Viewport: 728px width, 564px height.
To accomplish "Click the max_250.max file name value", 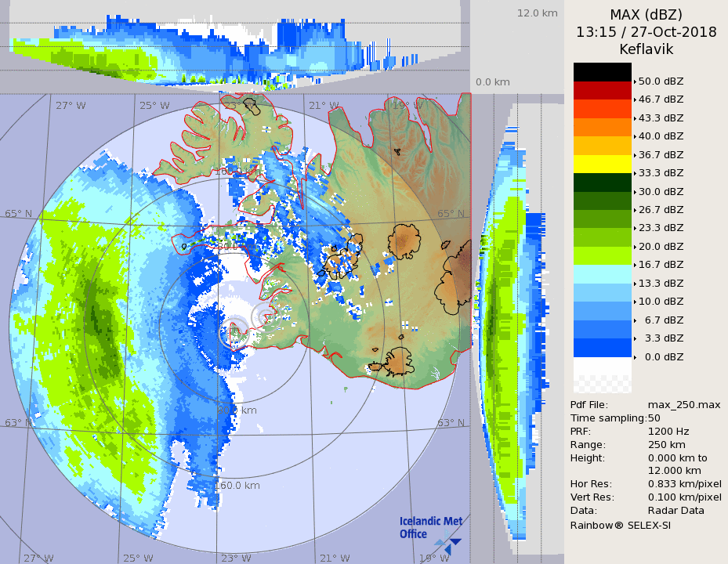I will [x=683, y=404].
